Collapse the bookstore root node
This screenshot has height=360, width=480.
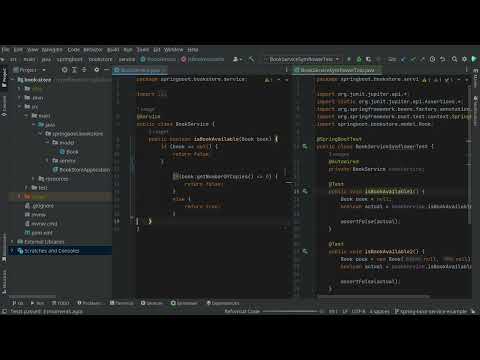point(13,80)
